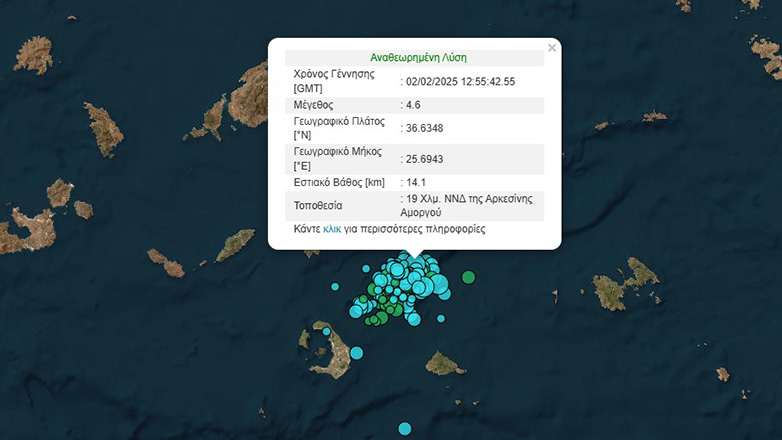Screen dimensions: 782x440
Task: Click the 'Μέγεθος' row label
Action: click(x=314, y=105)
